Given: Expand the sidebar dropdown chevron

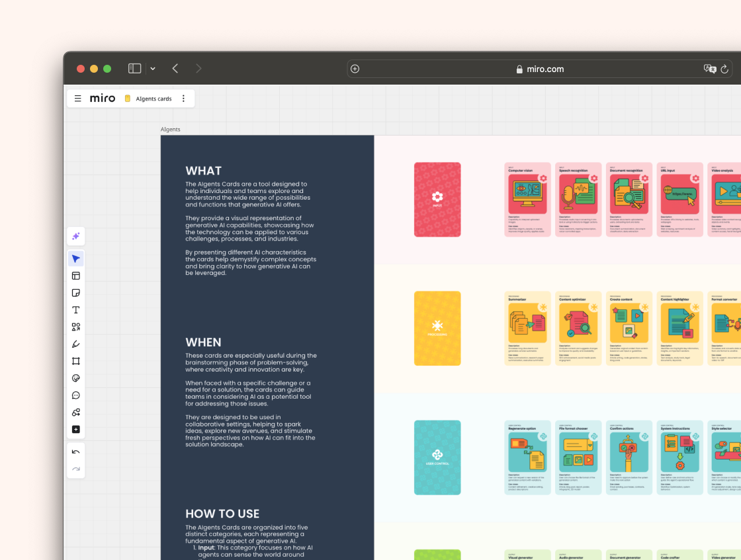Looking at the screenshot, I should coord(153,69).
